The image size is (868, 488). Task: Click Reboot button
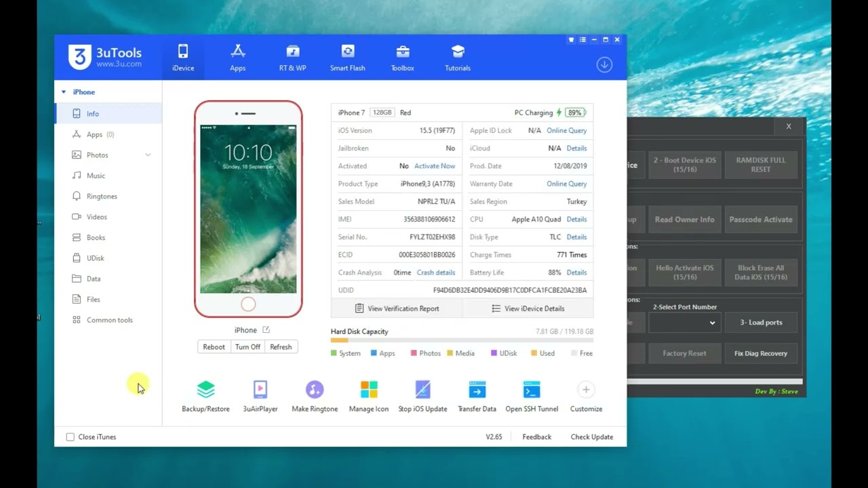214,347
